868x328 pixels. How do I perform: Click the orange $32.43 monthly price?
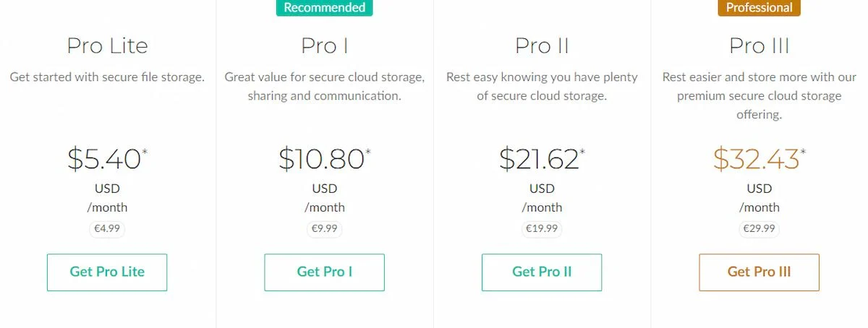759,159
